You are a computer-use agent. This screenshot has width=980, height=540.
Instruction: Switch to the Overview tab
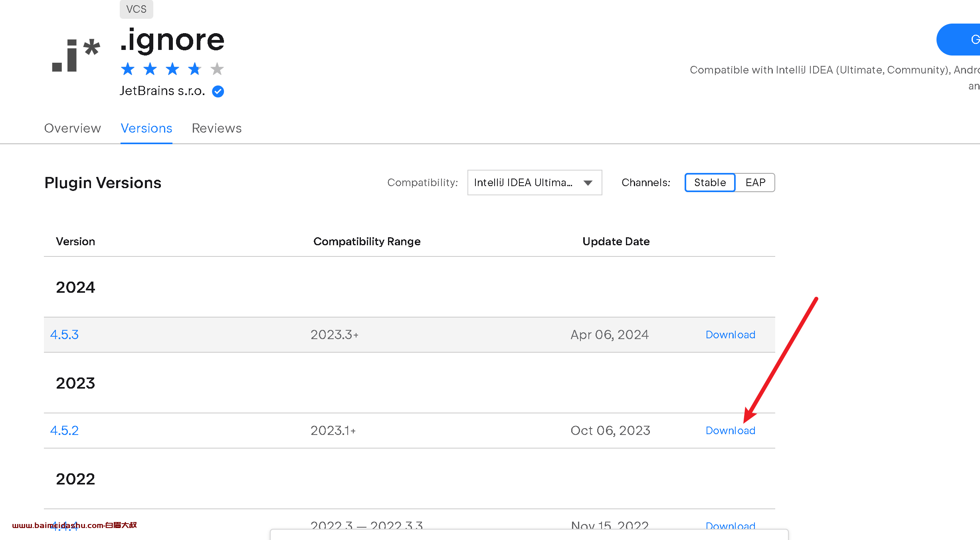[73, 128]
